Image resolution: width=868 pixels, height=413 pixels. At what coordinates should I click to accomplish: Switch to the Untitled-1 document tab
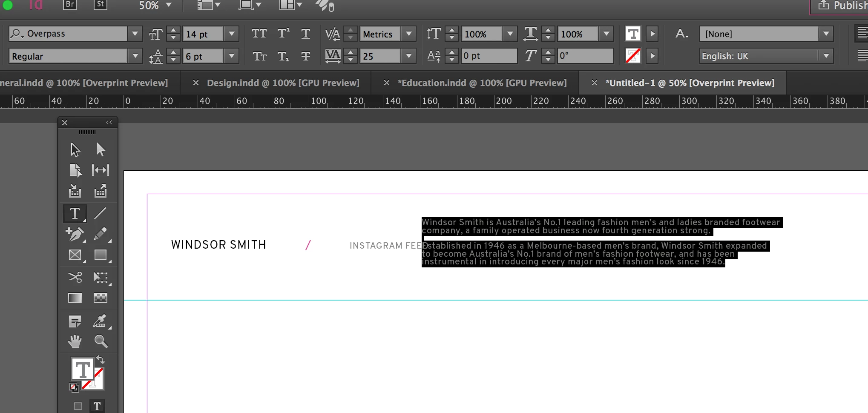pos(690,83)
